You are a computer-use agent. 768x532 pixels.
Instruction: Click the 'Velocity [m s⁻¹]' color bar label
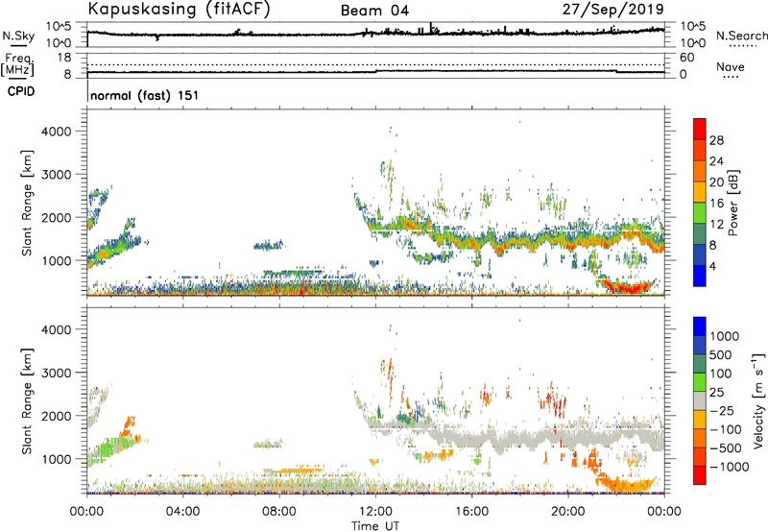click(758, 400)
